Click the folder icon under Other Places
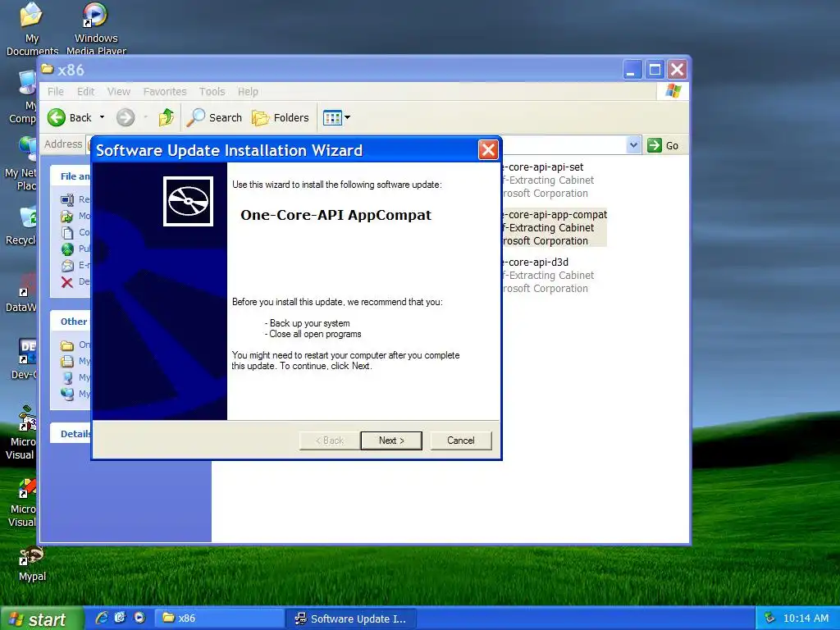The image size is (840, 630). (67, 345)
